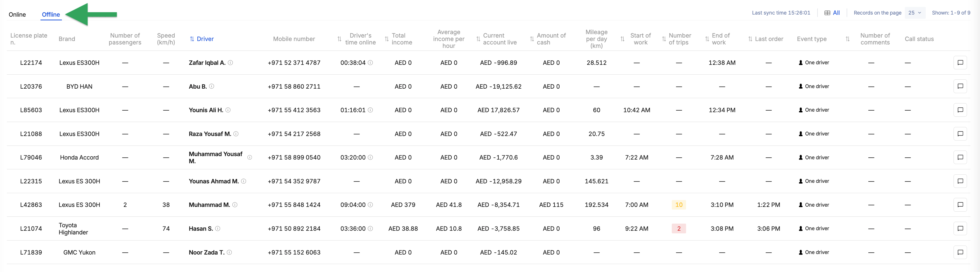Sort using arrows before Number of comments
The width and height of the screenshot is (980, 272).
[848, 39]
